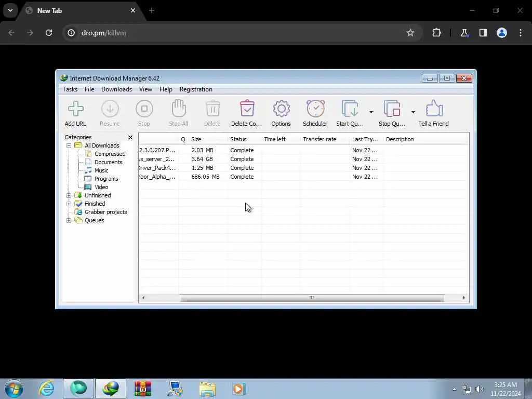The image size is (532, 399).
Task: Open the Tasks menu
Action: coord(70,89)
